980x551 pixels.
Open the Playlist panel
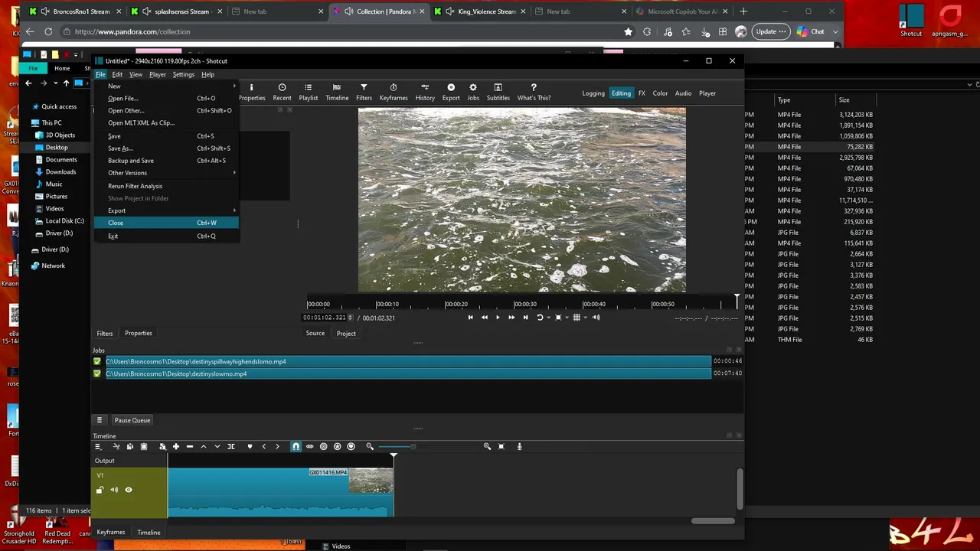click(x=308, y=92)
